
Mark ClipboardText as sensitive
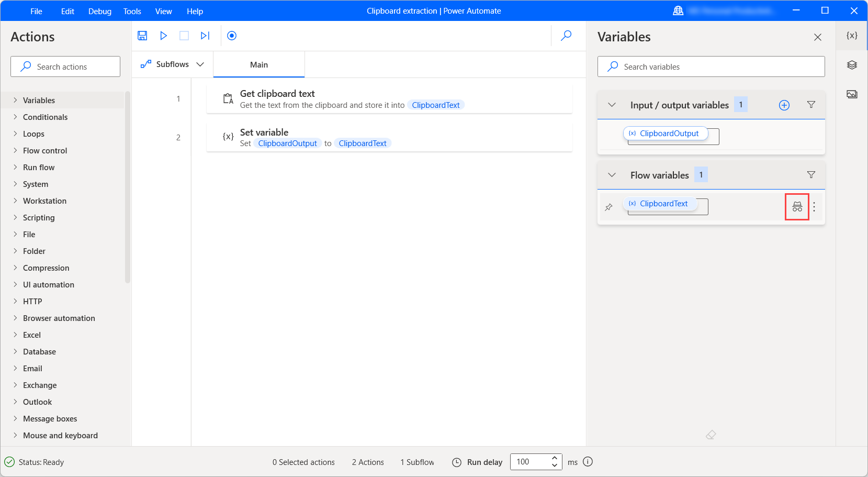(797, 207)
